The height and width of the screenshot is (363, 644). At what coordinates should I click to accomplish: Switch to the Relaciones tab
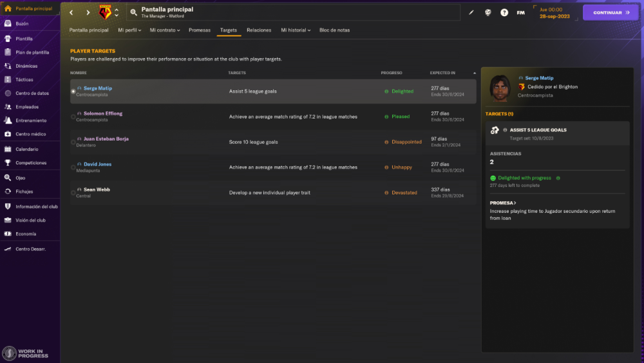coord(259,30)
